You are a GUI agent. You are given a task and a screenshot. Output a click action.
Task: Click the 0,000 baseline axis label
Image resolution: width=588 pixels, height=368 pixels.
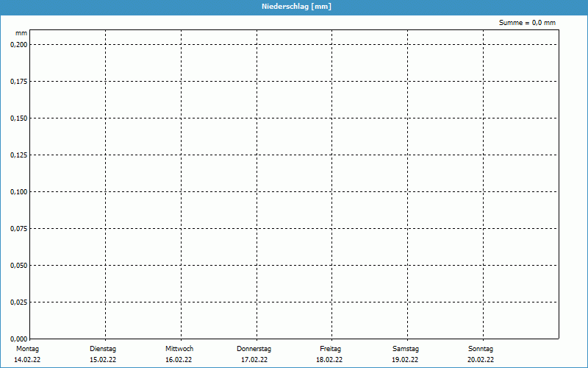[18, 339]
